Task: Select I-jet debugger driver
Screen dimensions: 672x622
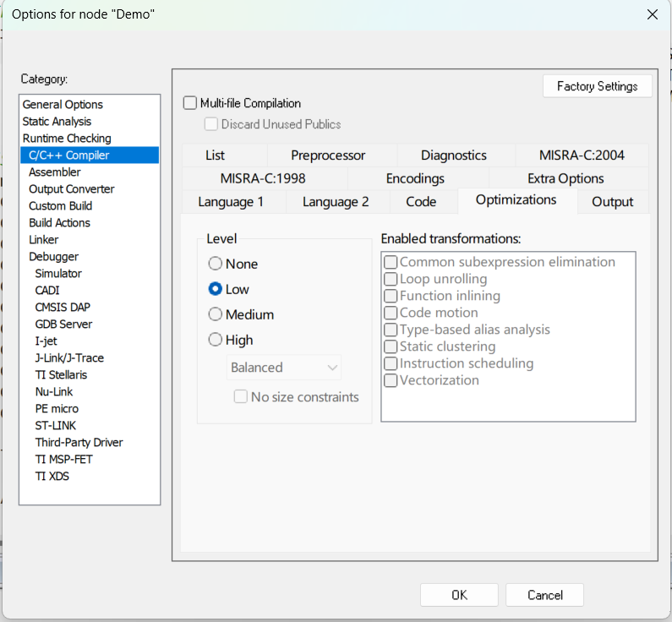Action: pyautogui.click(x=90, y=341)
